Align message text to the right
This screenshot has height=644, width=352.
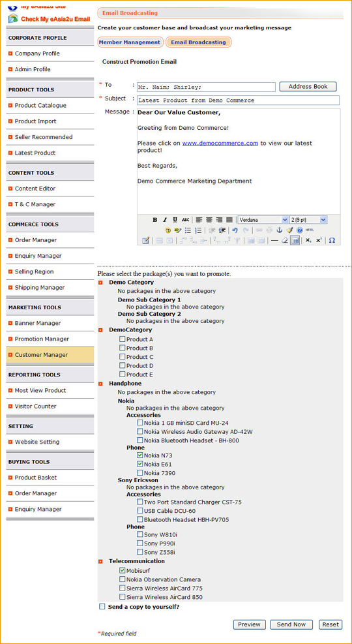pyautogui.click(x=219, y=220)
